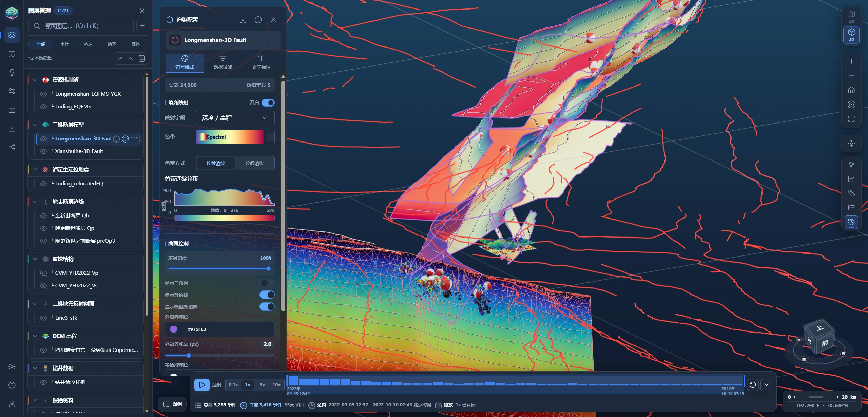Filter layers by the 地下 tab
The width and height of the screenshot is (868, 417).
coord(112,44)
